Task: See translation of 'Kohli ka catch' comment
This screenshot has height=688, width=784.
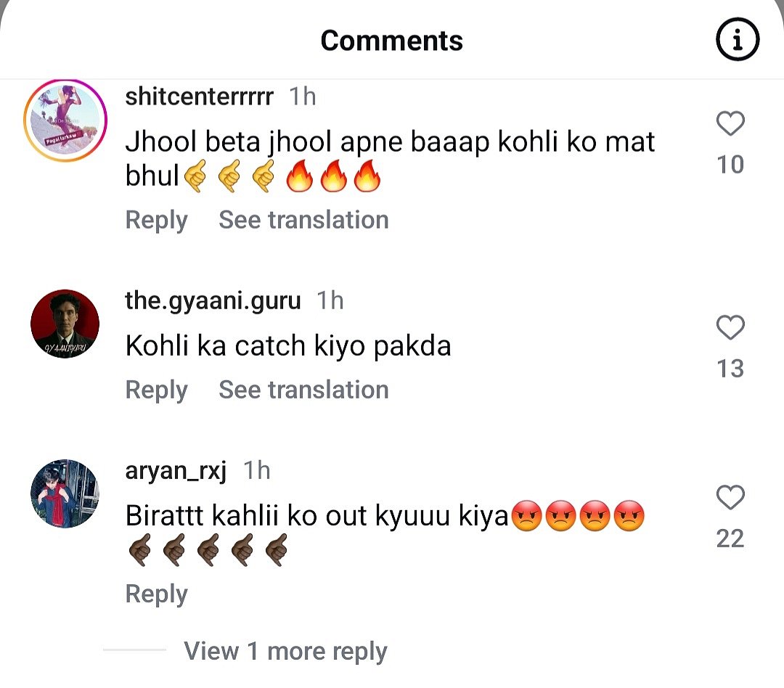Action: [x=303, y=390]
